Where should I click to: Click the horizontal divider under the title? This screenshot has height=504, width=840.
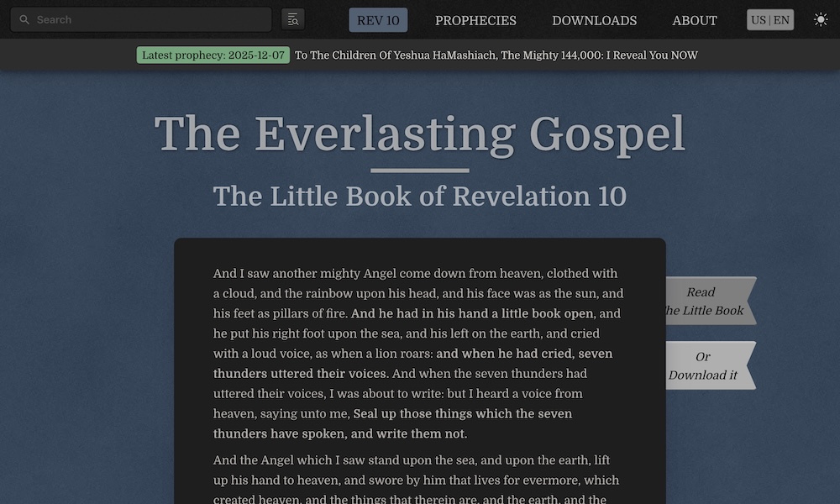pos(420,171)
